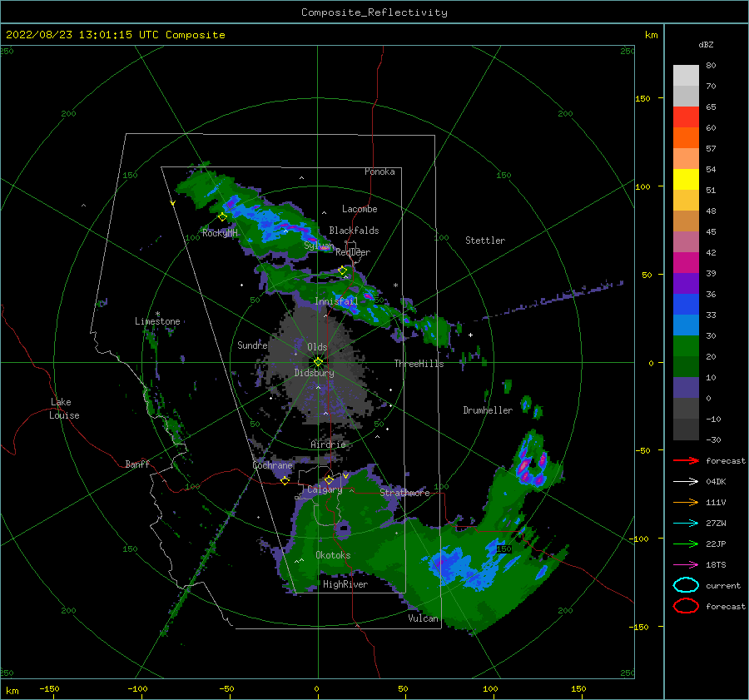Click the blue 36 dBZ color swatch
The height and width of the screenshot is (700, 749).
(x=686, y=304)
